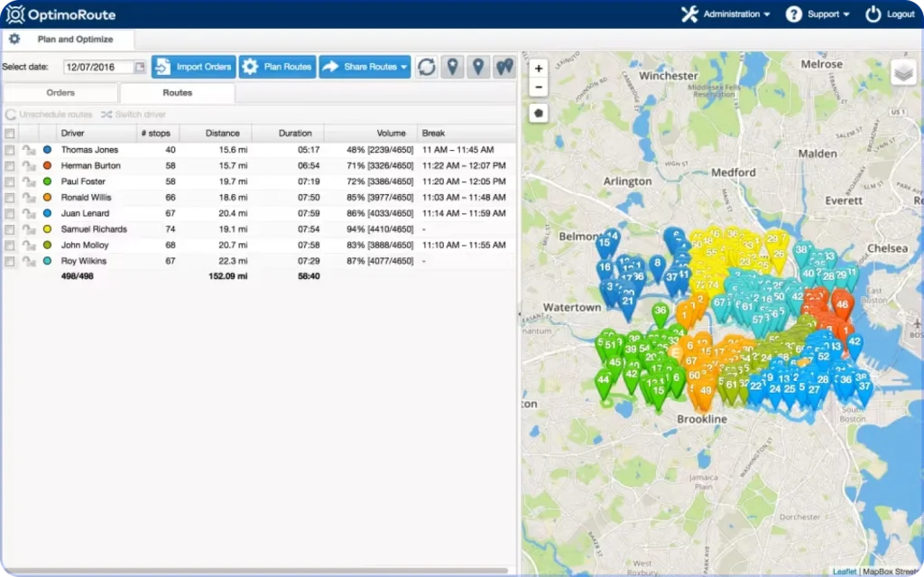Zoom in on the map
924x577 pixels.
539,69
